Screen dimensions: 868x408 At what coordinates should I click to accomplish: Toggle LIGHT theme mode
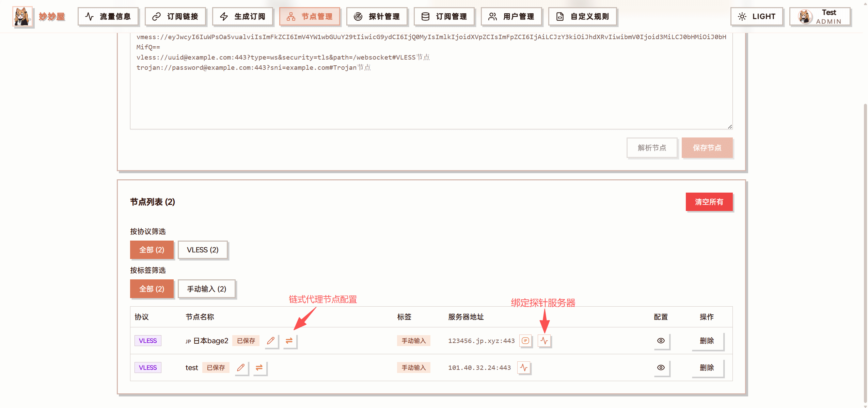(756, 16)
